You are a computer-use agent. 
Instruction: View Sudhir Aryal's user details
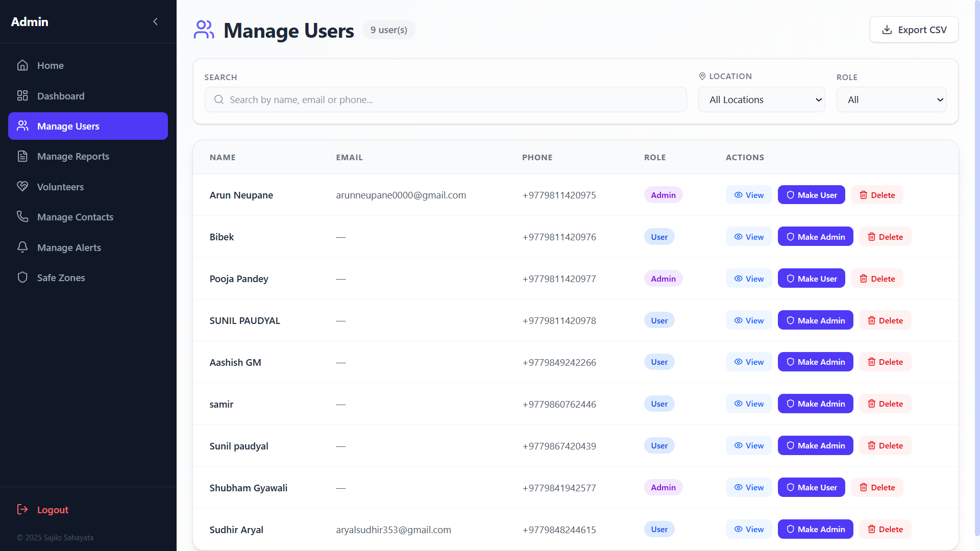coord(749,529)
